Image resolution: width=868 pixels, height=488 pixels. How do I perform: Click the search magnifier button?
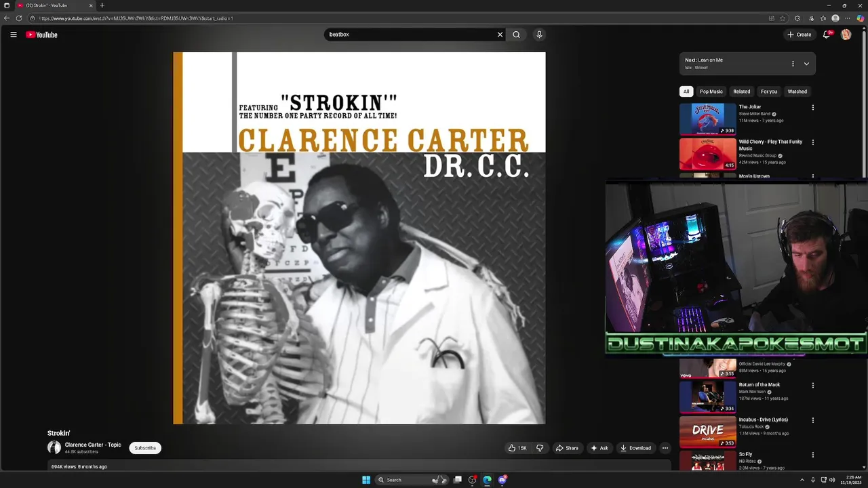(517, 35)
